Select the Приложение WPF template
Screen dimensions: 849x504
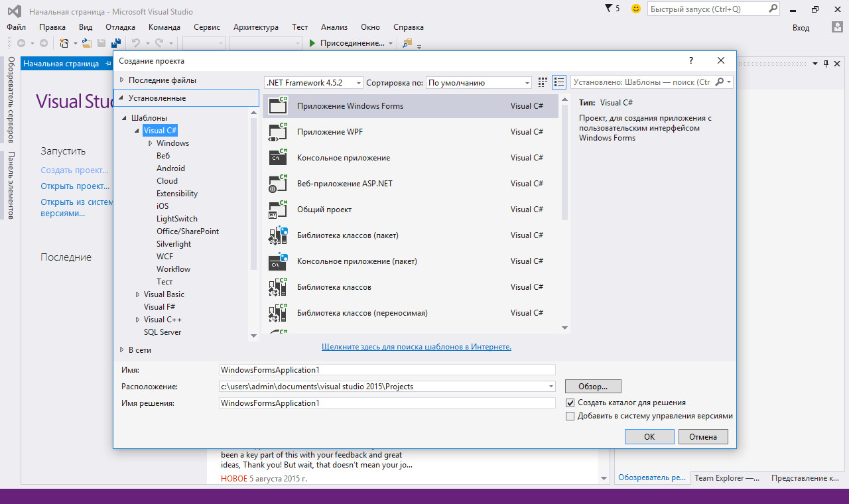coord(410,132)
